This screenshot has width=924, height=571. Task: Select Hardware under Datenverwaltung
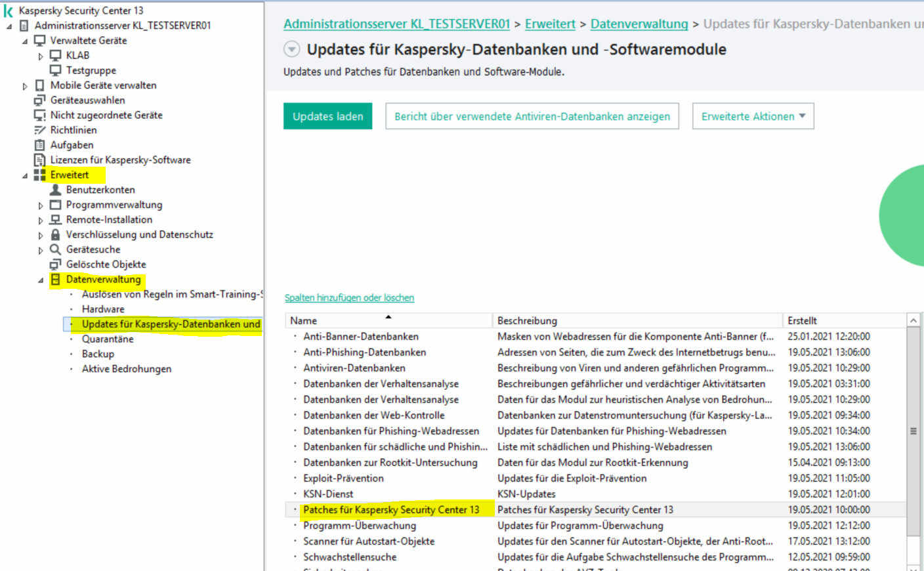point(103,310)
